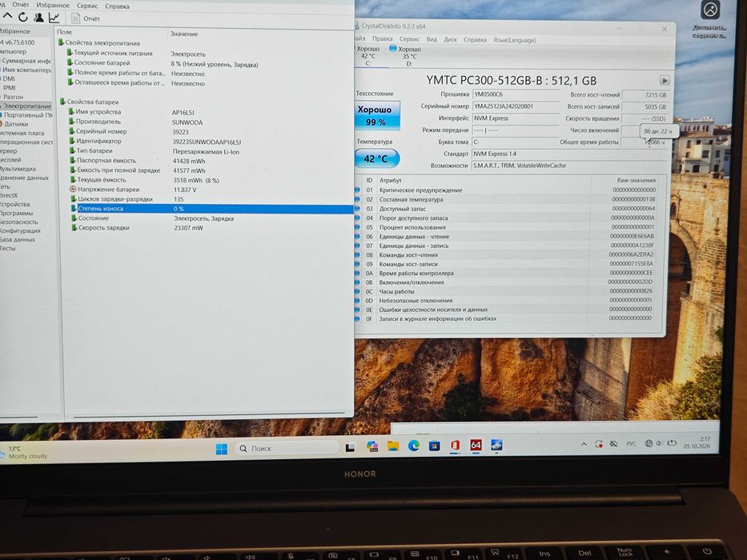
Task: Open Microsoft Store from the taskbar
Action: click(x=435, y=446)
